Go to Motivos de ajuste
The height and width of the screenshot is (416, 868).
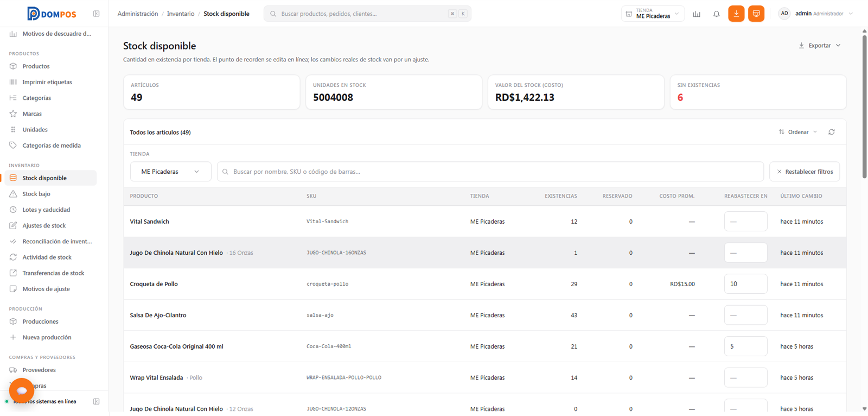pos(51,289)
